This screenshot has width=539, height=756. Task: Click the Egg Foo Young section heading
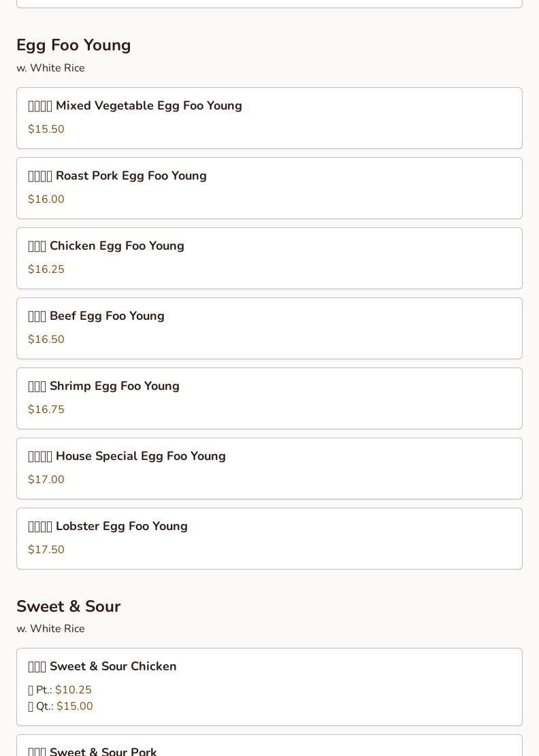click(x=73, y=45)
